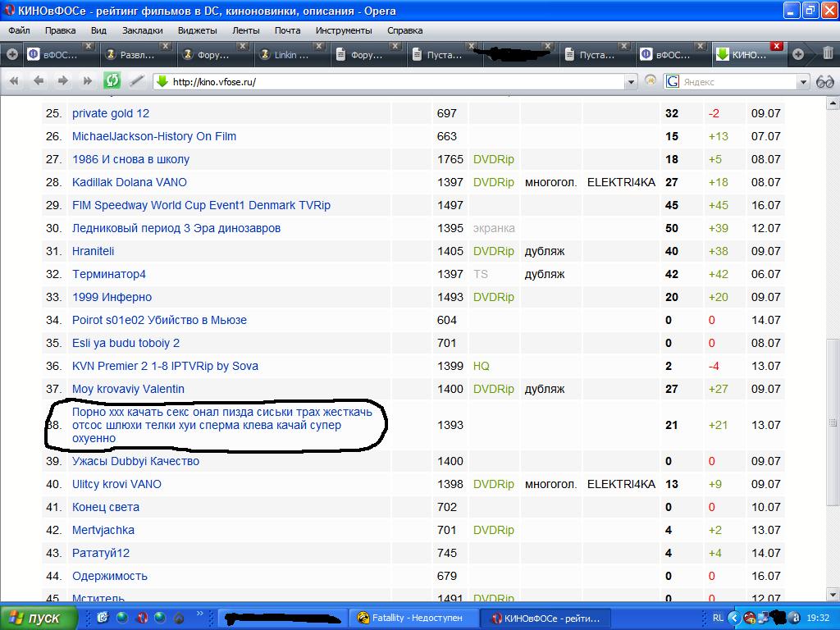Close the Развл... tab
840x630 pixels.
click(166, 47)
